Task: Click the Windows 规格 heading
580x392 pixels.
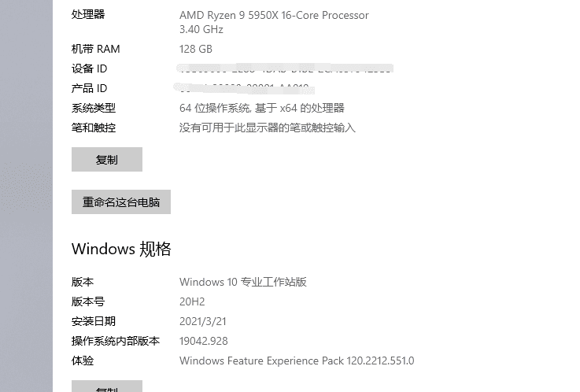Action: 121,249
